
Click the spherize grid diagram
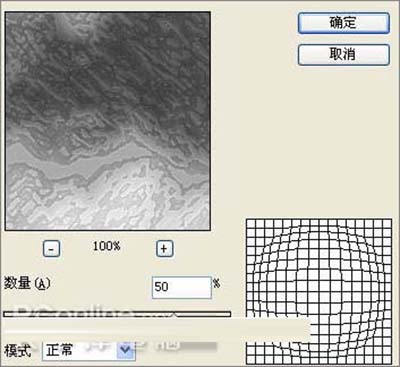pyautogui.click(x=319, y=291)
